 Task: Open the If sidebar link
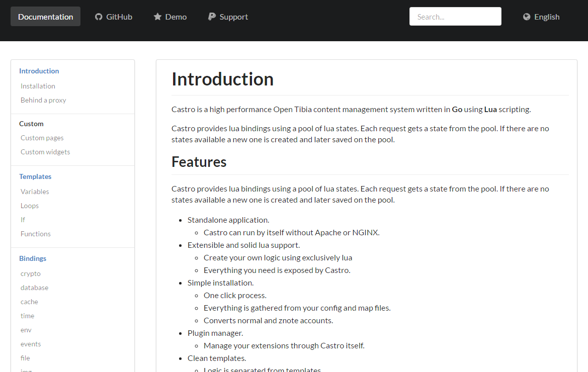(23, 220)
